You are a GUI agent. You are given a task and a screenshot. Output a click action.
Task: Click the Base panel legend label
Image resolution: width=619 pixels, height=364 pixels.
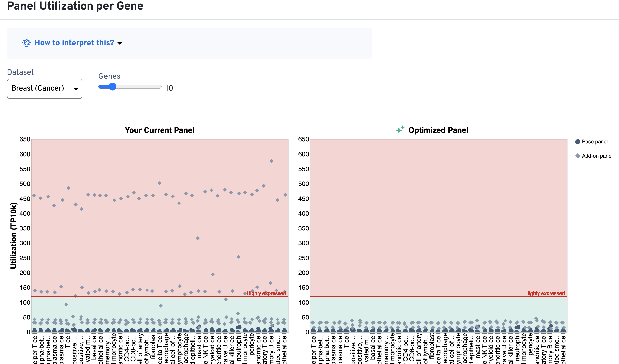click(594, 142)
